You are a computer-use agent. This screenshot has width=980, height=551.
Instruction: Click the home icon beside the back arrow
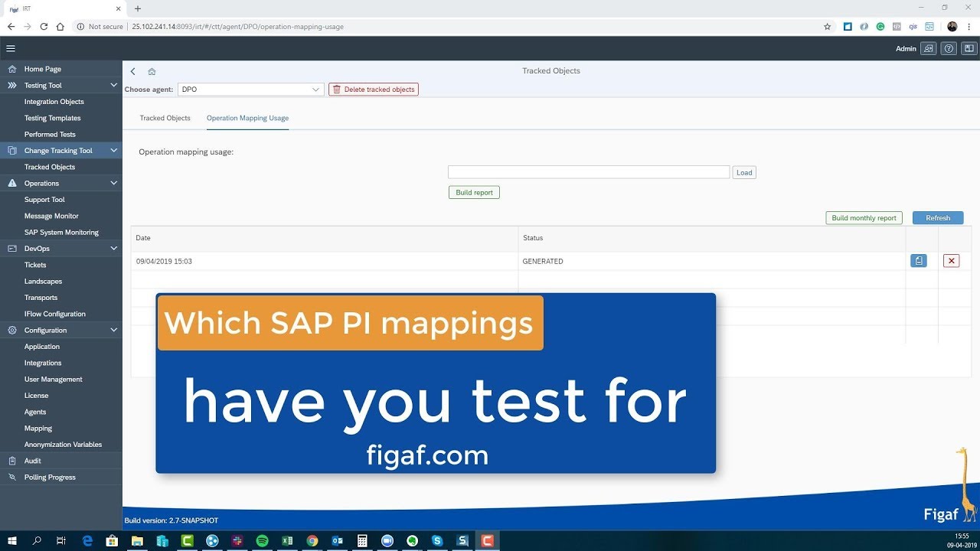152,71
